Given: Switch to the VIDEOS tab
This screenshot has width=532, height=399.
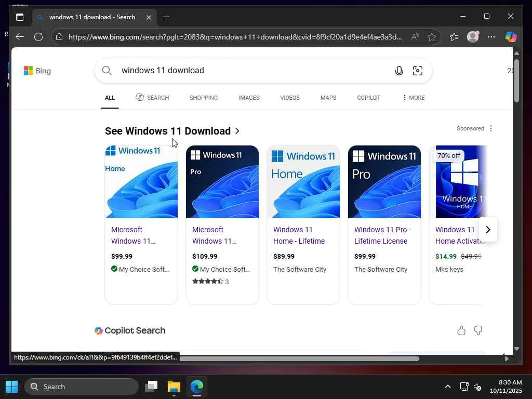Looking at the screenshot, I should [290, 98].
